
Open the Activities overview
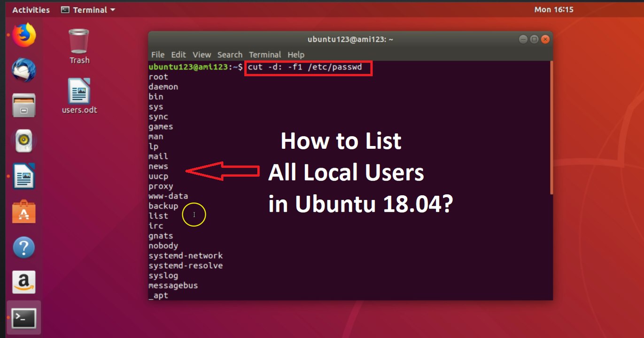tap(31, 10)
